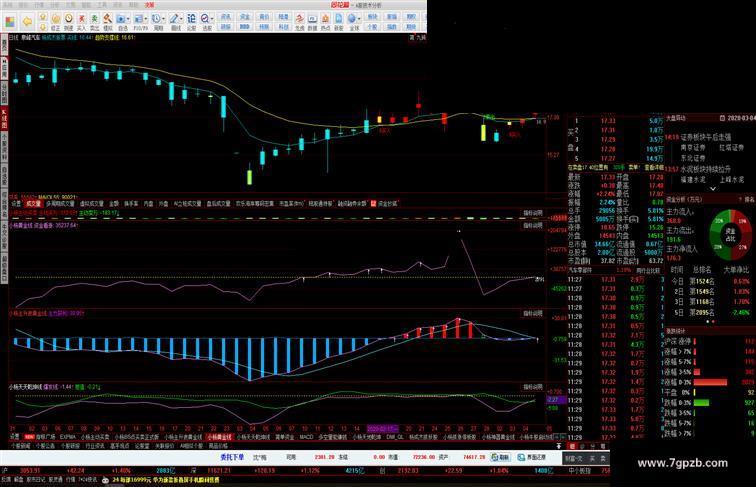This screenshot has width=756, height=487.
Task: Open dropdown arrow next to 自选 icon
Action: [x=129, y=19]
